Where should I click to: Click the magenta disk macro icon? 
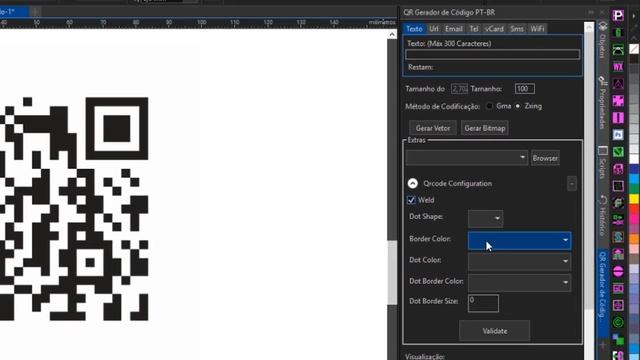(618, 169)
